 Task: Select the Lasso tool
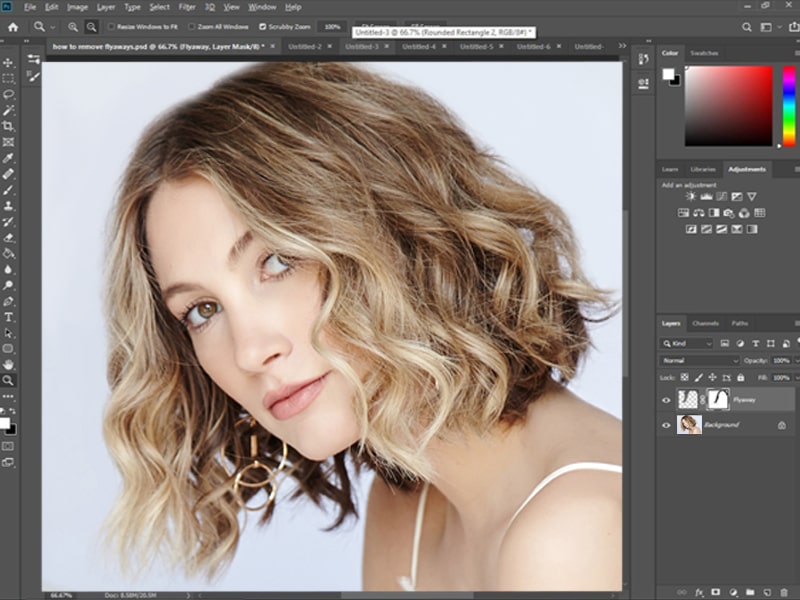(8, 94)
